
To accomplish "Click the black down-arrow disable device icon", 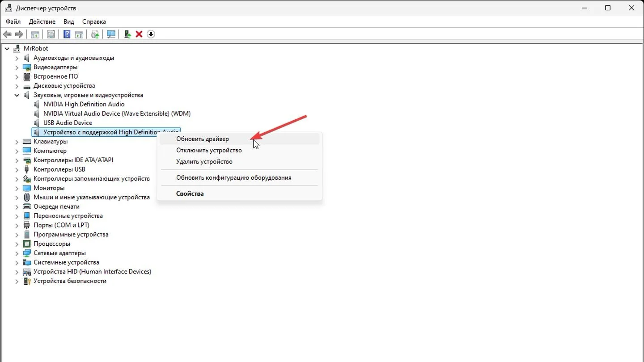I will pyautogui.click(x=151, y=34).
